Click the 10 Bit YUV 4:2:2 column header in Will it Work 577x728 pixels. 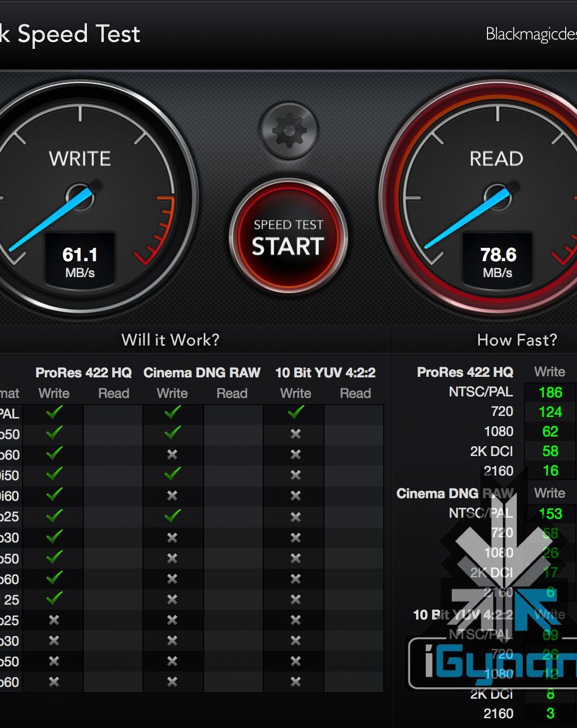325,373
